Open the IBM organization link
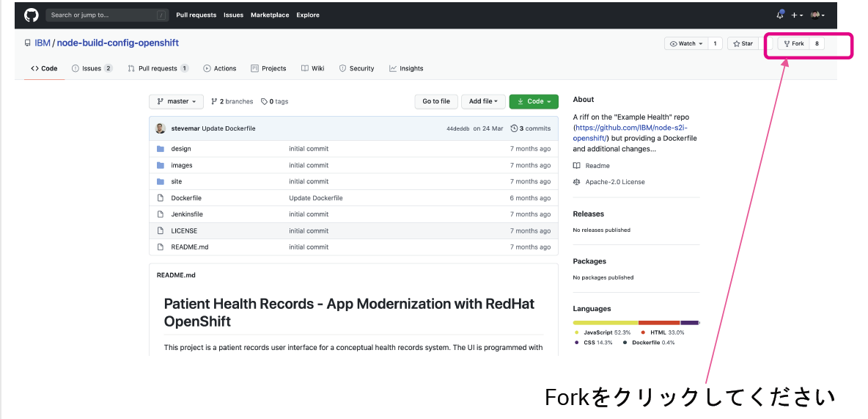 [x=43, y=43]
